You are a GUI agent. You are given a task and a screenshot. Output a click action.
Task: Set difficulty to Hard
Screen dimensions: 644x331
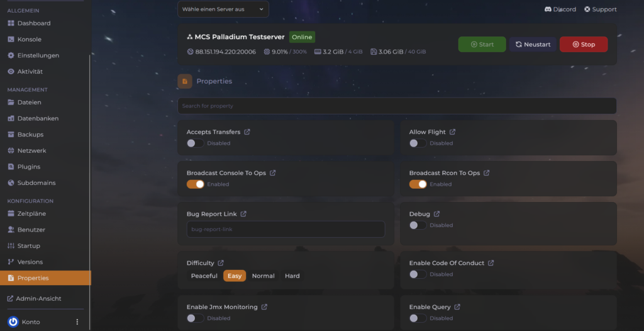[292, 276]
